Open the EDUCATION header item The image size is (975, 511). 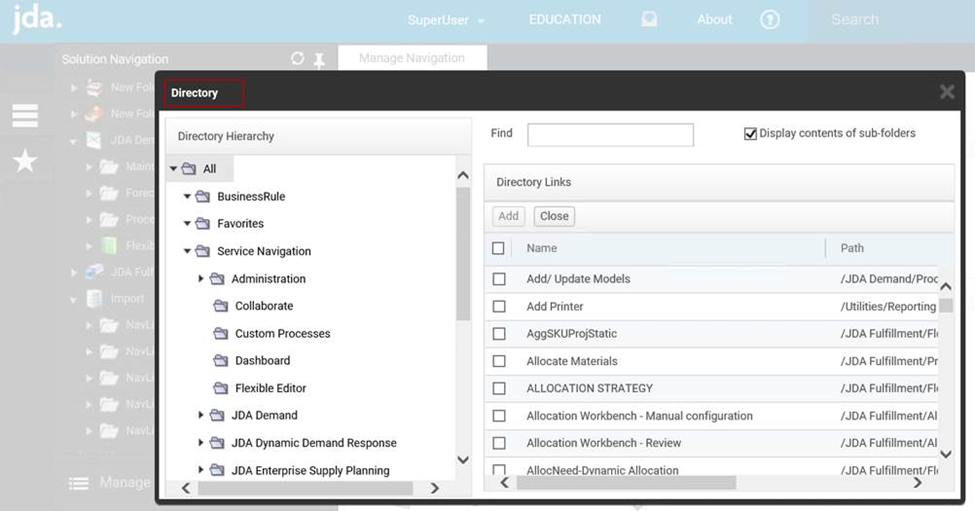click(x=565, y=19)
